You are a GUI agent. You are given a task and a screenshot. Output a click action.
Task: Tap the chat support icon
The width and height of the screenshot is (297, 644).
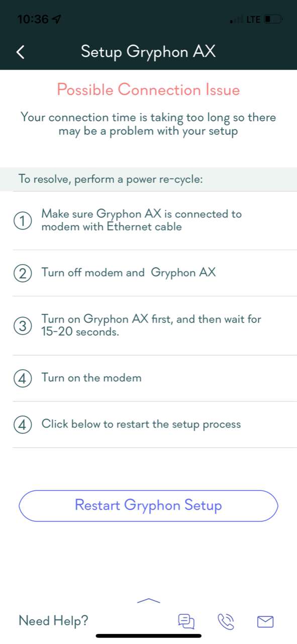click(x=186, y=621)
